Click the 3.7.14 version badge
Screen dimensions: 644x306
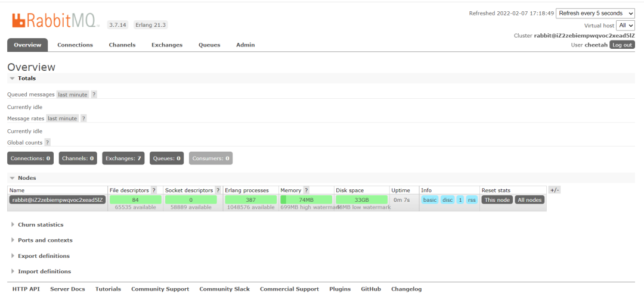117,25
